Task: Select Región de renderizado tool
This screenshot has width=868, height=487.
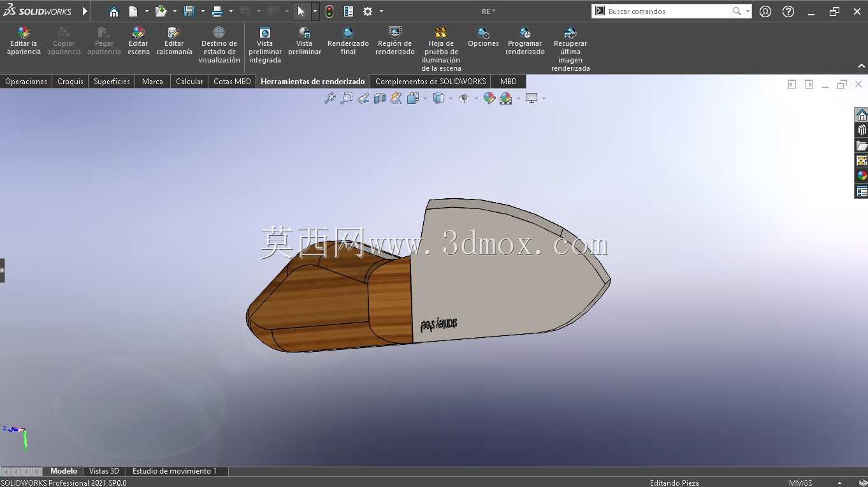Action: [395, 41]
